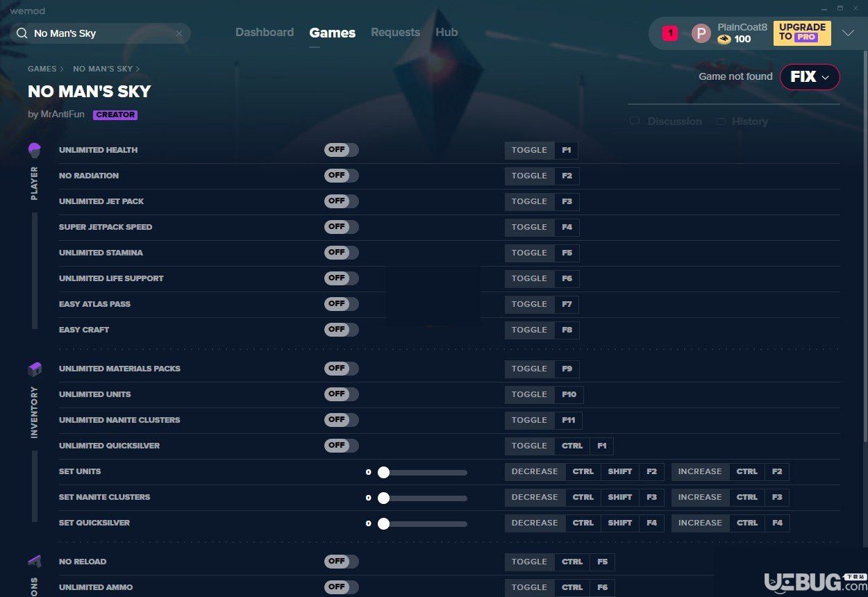Click the Discussion chat icon
Viewport: 868px width, 597px height.
[634, 121]
